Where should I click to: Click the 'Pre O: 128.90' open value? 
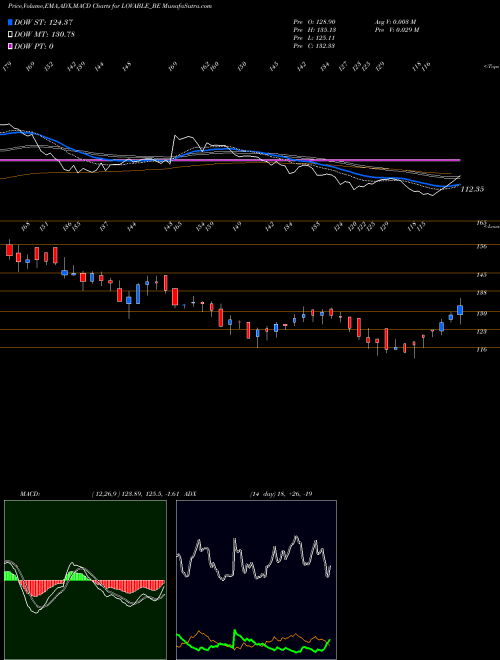(x=314, y=22)
